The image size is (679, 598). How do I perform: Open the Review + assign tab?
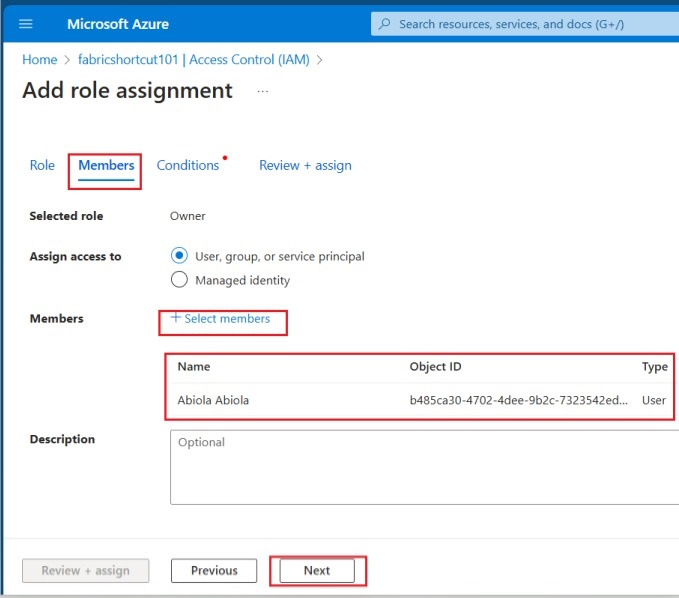305,165
